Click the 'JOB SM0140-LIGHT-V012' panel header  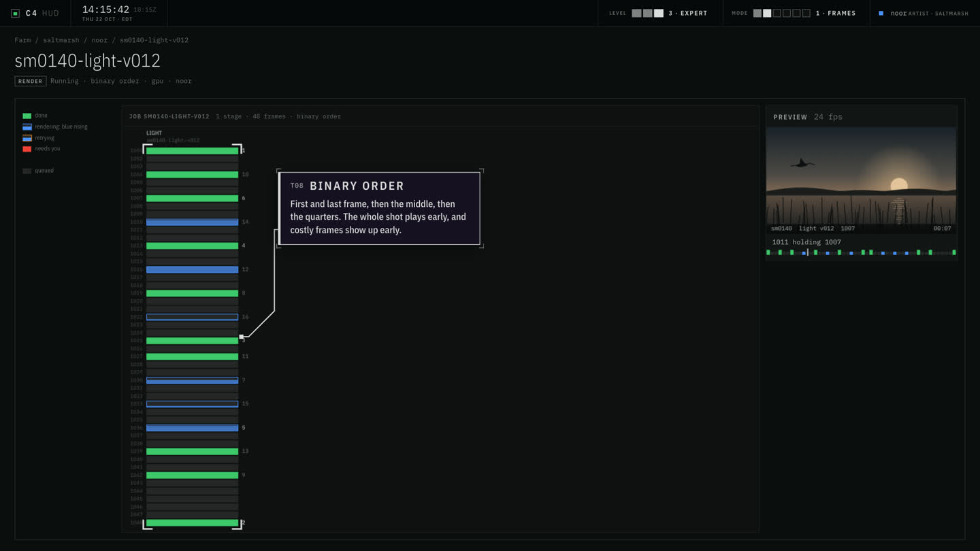(x=169, y=116)
